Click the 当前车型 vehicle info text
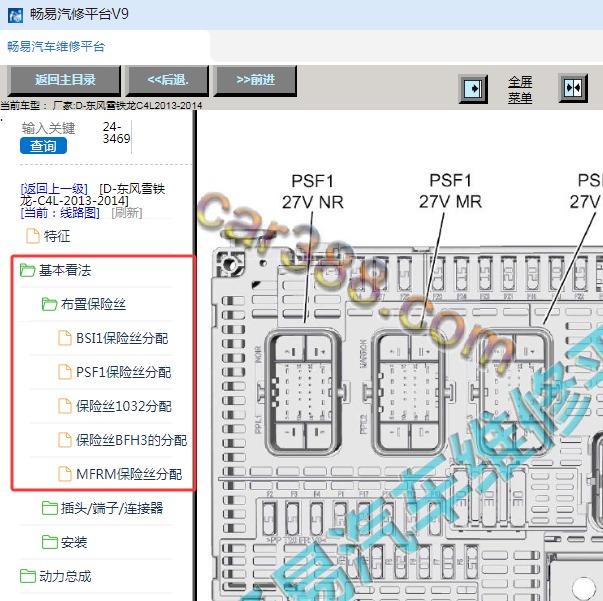The height and width of the screenshot is (601, 603). 101,105
